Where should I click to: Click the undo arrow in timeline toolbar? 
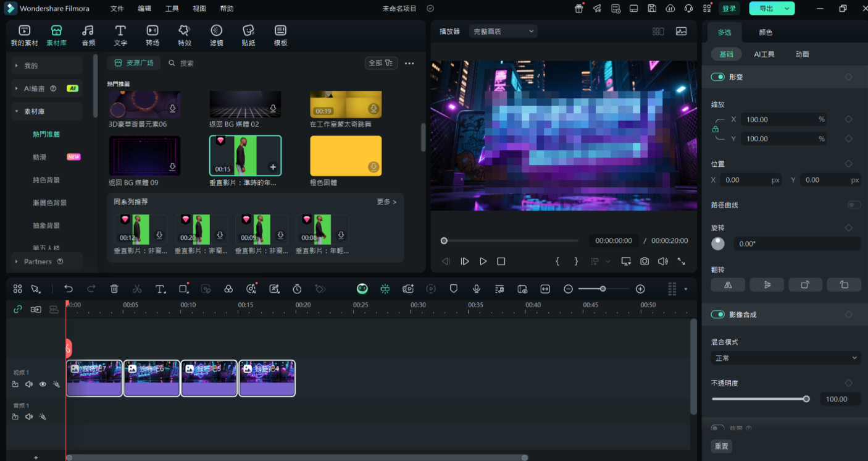[x=69, y=289]
